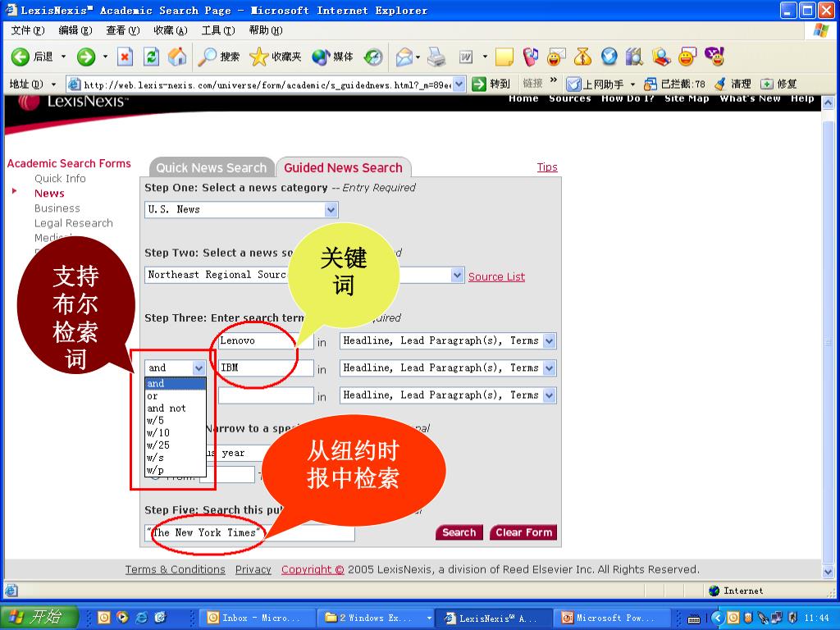Choose 'w/25' proximity connector option
Image resolution: width=840 pixels, height=630 pixels.
(x=176, y=445)
